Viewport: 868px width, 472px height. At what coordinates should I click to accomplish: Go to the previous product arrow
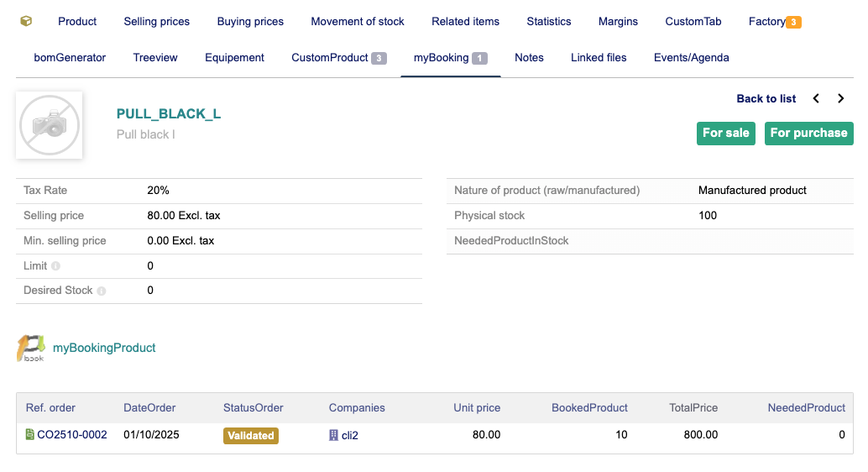coord(816,98)
